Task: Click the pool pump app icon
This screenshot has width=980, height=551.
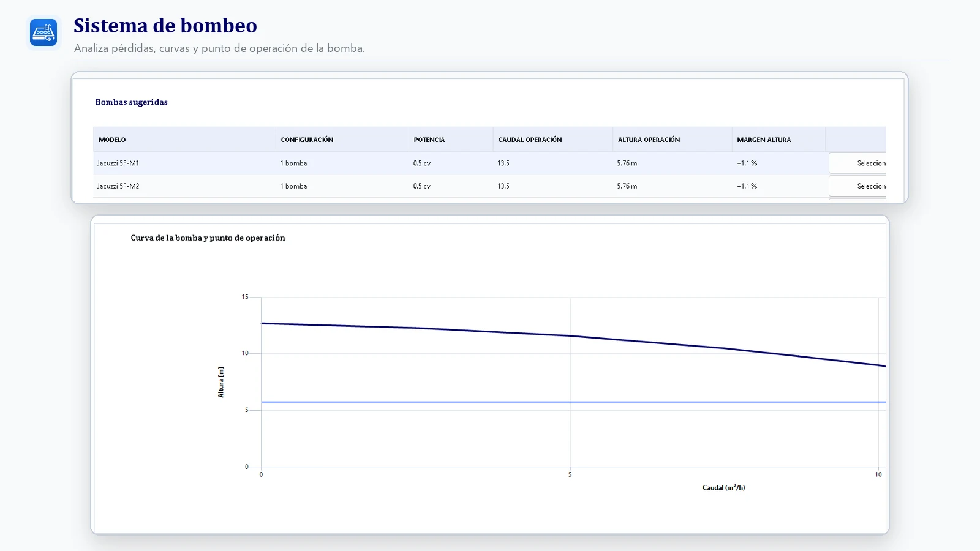Action: (x=43, y=32)
